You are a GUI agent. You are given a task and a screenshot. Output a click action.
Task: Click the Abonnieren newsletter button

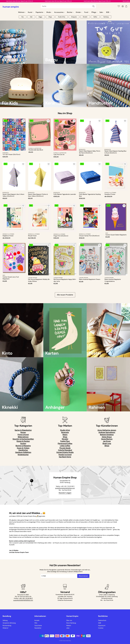[x=83, y=576]
